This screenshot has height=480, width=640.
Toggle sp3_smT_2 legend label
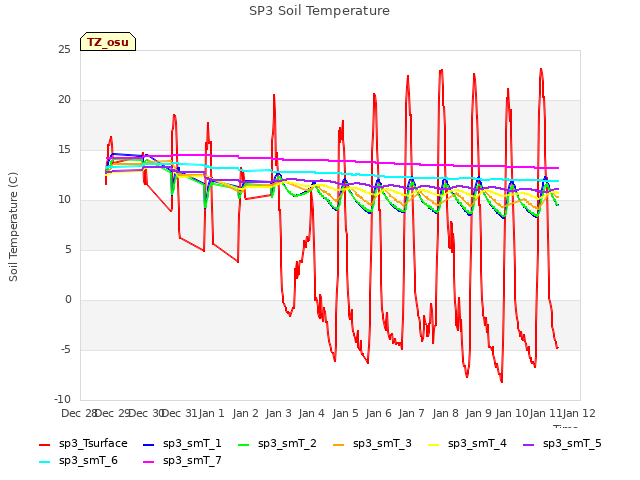coord(287,443)
